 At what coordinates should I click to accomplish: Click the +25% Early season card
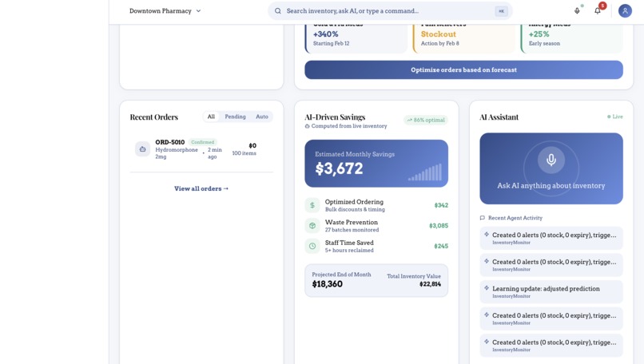coord(572,38)
